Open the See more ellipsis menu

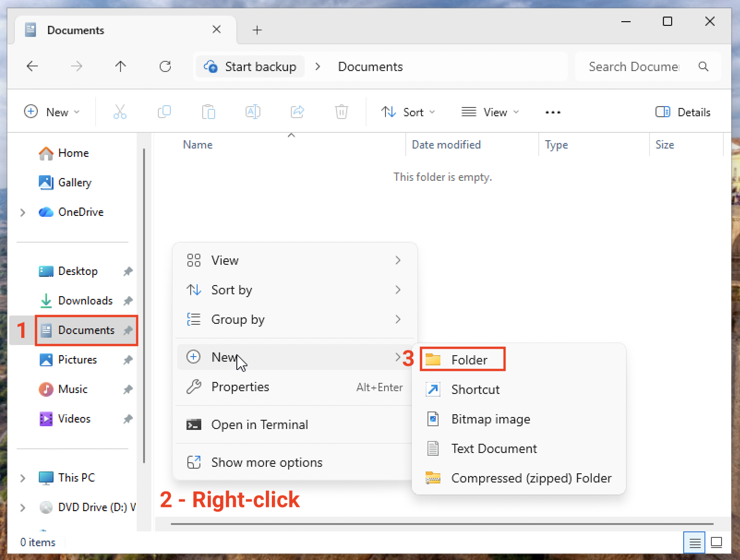(x=553, y=112)
